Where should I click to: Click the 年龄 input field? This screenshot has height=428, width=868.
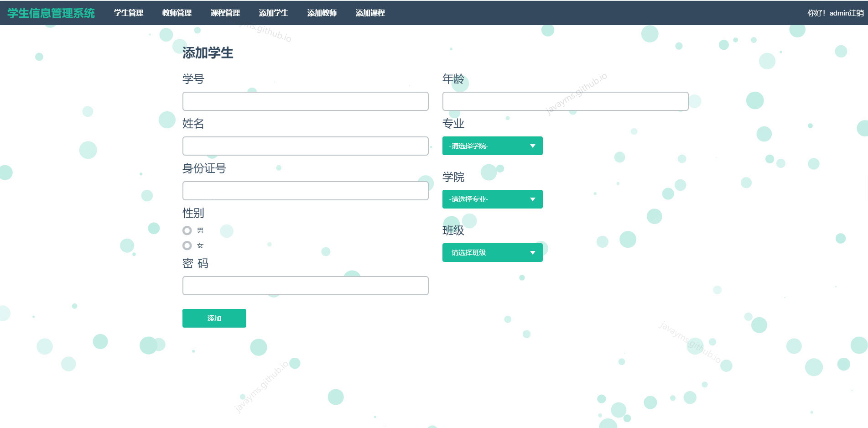[565, 101]
